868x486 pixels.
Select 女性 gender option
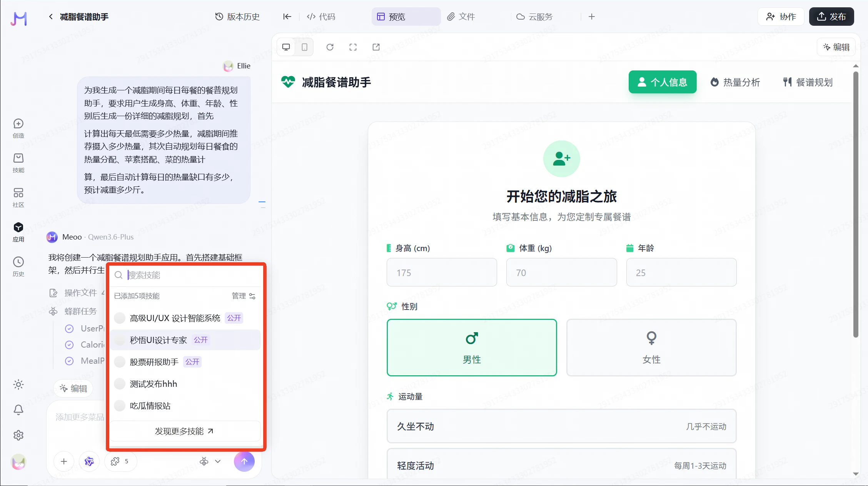[x=651, y=347]
